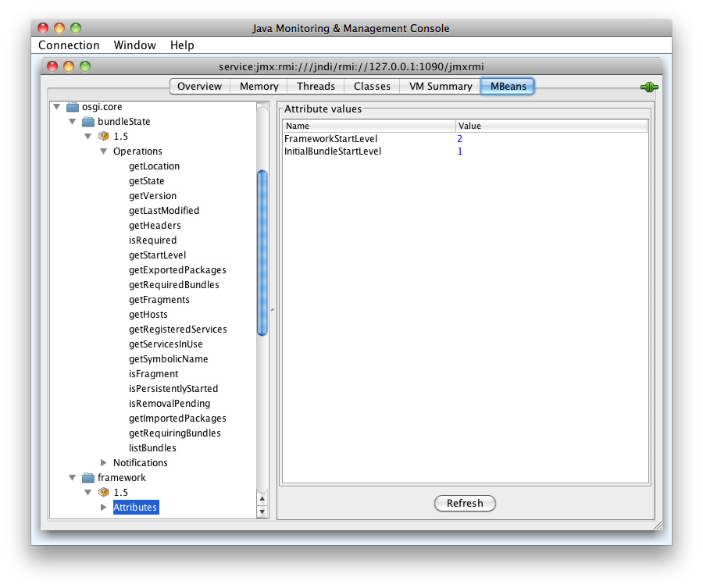Click the tree vertical scrollbar thumb
The height and width of the screenshot is (588, 703).
(x=262, y=253)
